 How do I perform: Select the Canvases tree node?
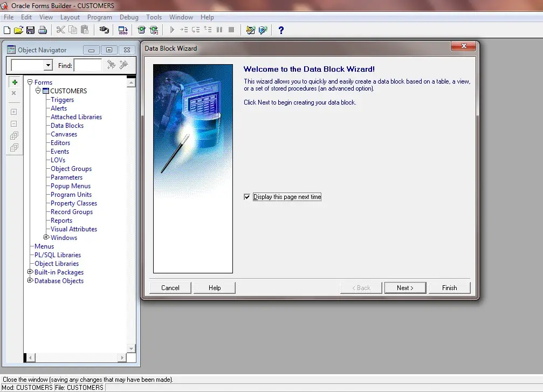click(x=64, y=134)
